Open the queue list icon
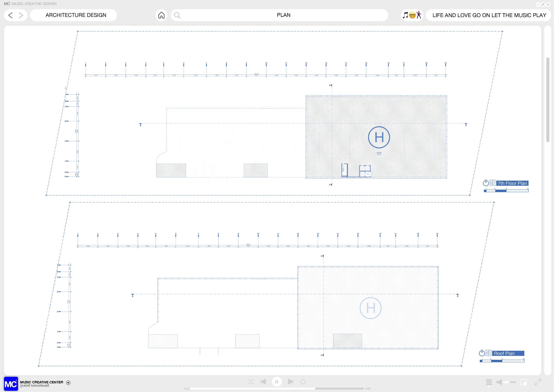Viewport: 554px width, 392px height. click(489, 382)
